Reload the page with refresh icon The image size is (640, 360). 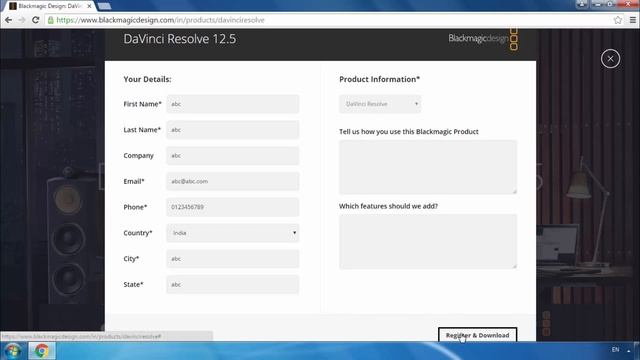[36, 20]
